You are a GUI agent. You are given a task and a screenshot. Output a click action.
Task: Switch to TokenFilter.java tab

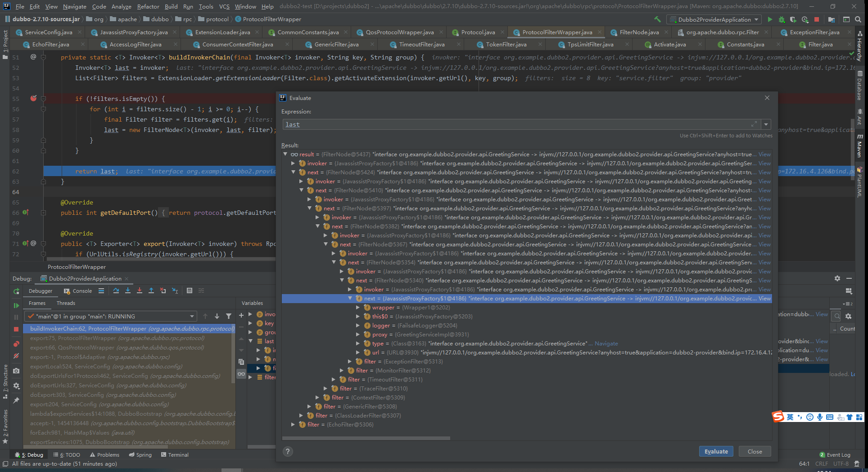[506, 44]
